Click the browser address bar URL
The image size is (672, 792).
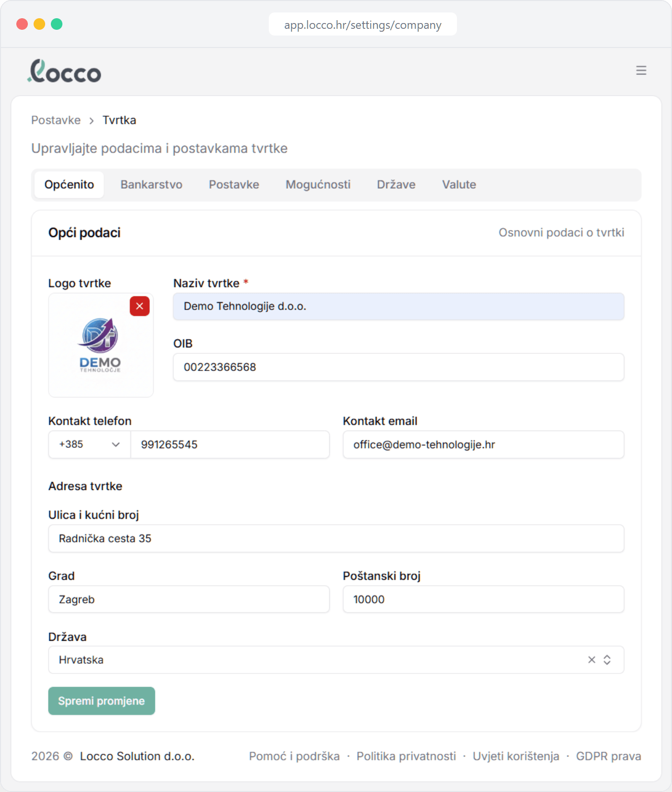[362, 25]
